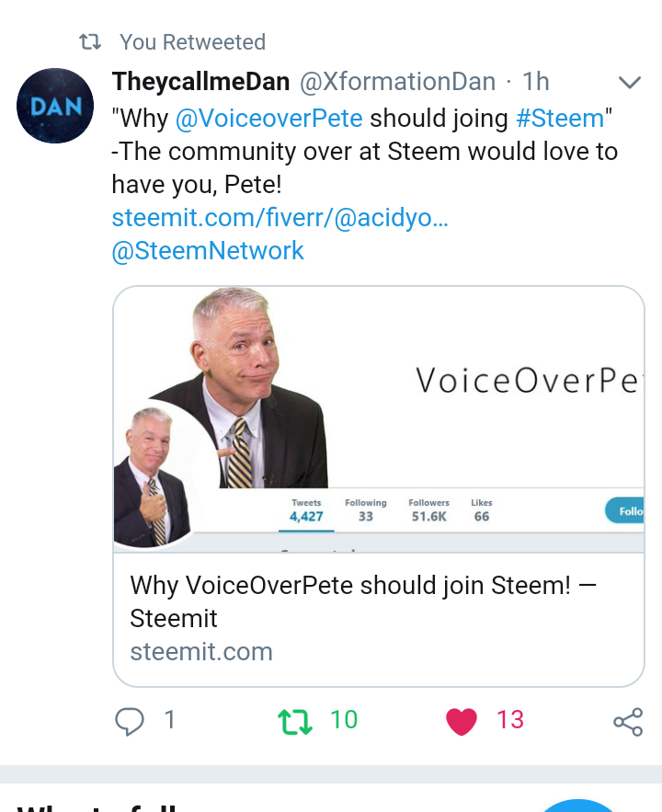Open @VoiceoverPete mention link
The height and width of the screenshot is (812, 662).
click(x=269, y=119)
